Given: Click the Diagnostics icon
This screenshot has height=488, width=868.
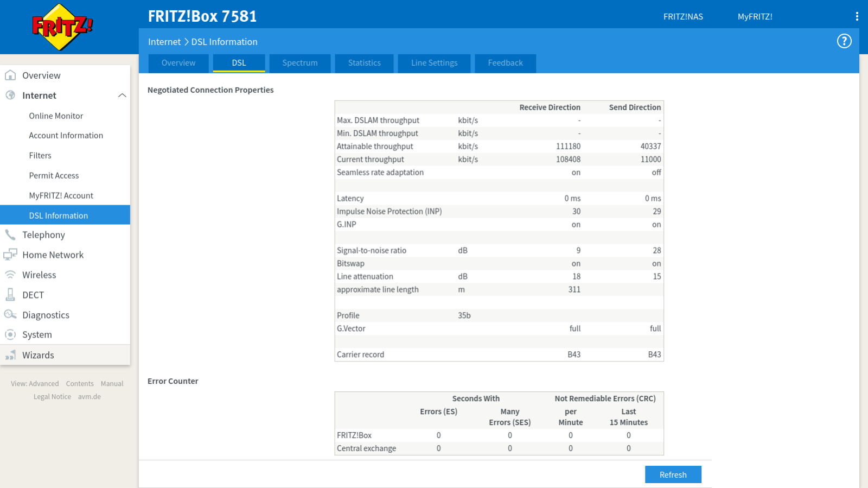Looking at the screenshot, I should pyautogui.click(x=10, y=315).
